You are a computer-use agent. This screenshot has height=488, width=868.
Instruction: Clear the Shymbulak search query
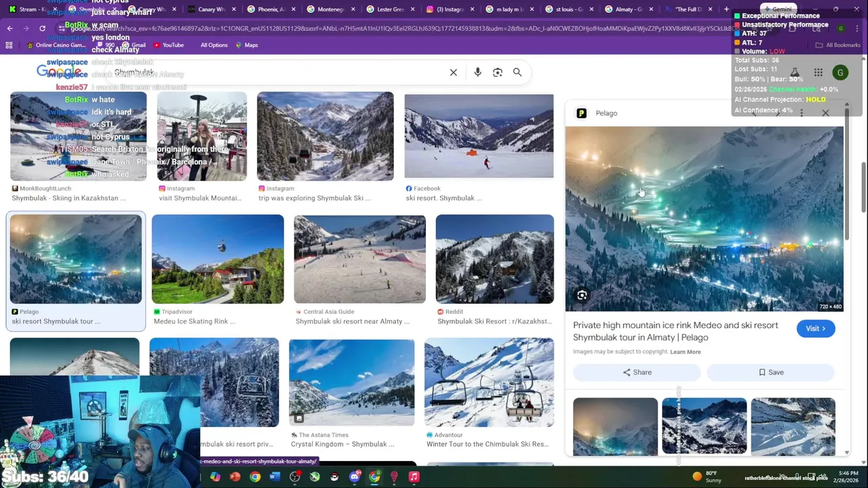point(454,73)
